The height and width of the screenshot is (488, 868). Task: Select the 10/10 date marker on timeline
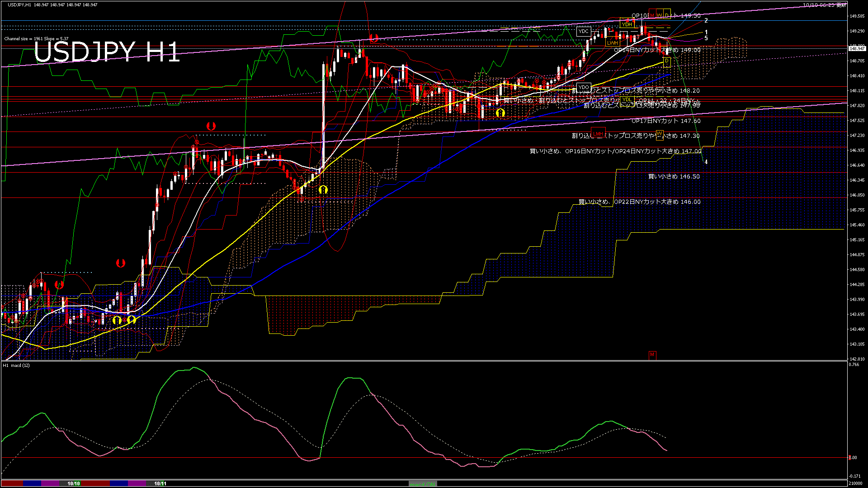[x=74, y=483]
